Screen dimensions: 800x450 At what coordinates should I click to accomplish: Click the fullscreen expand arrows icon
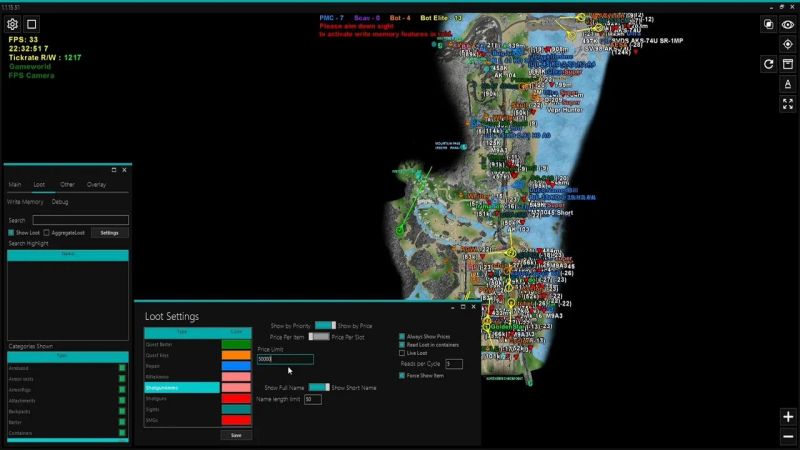coord(788,104)
